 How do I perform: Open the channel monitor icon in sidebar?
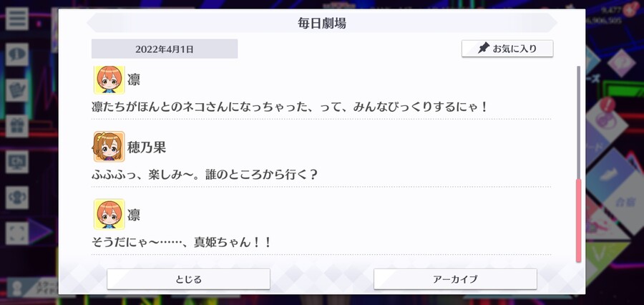click(17, 162)
